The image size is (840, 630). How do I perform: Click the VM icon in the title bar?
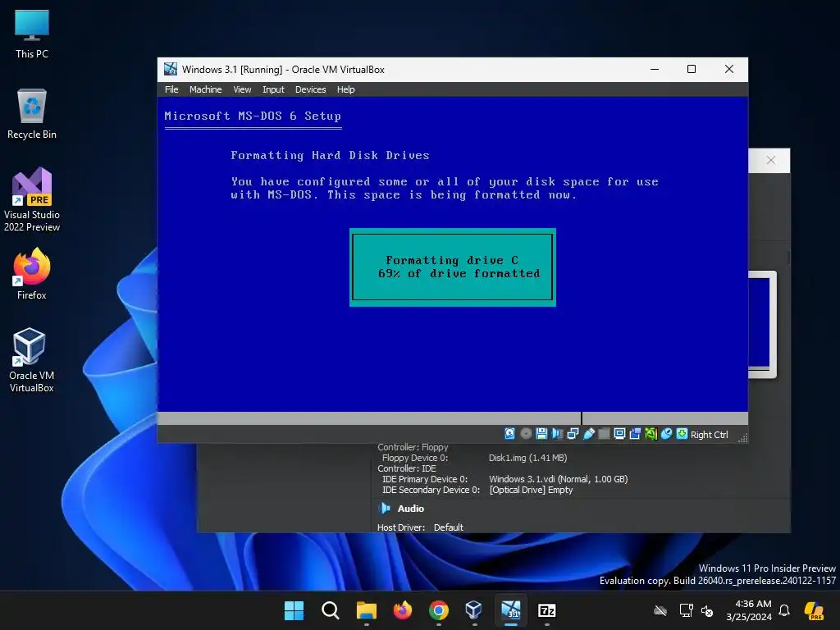(x=171, y=69)
